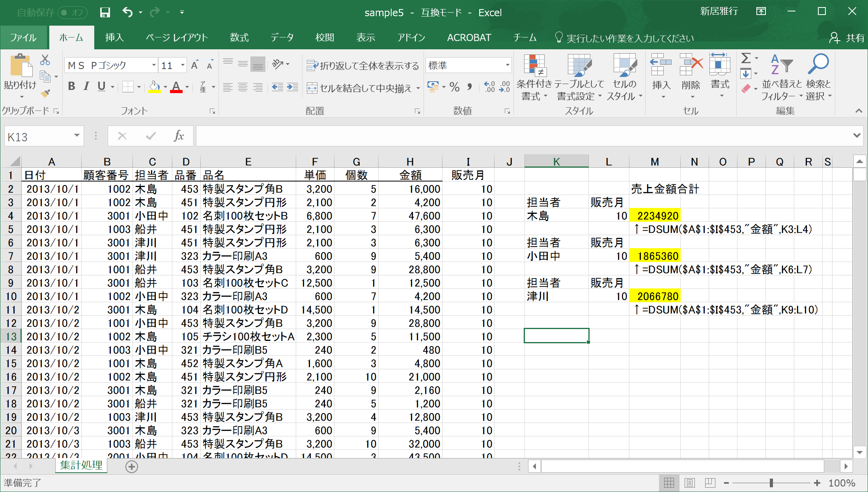Click 折り返して全体を表示する wrap text button

tap(363, 65)
